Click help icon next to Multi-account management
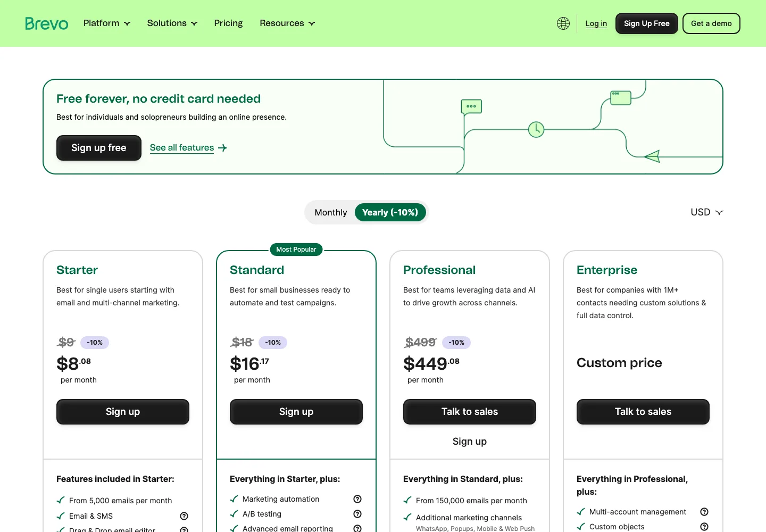The width and height of the screenshot is (766, 532). point(704,512)
